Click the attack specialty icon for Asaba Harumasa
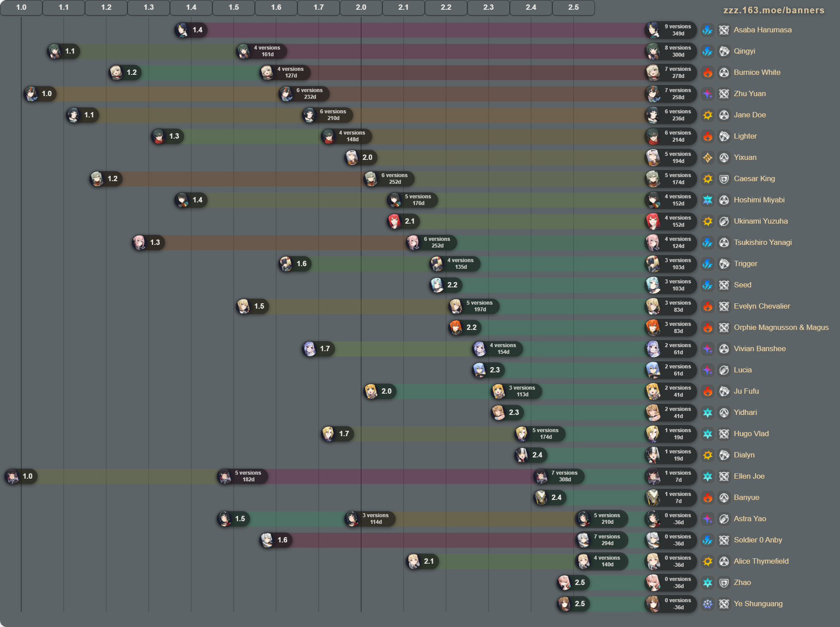The image size is (840, 627). tap(724, 30)
